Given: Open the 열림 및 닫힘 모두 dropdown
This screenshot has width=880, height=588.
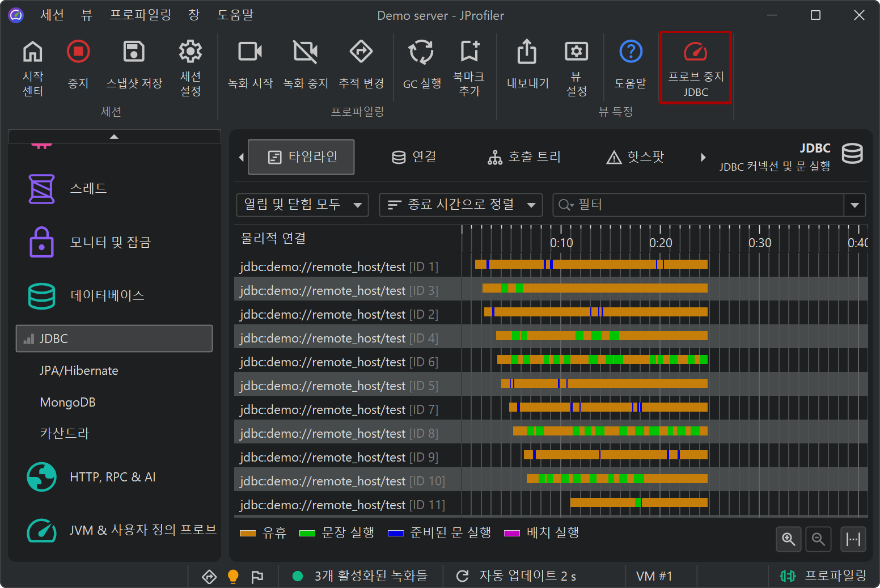Looking at the screenshot, I should click(302, 205).
